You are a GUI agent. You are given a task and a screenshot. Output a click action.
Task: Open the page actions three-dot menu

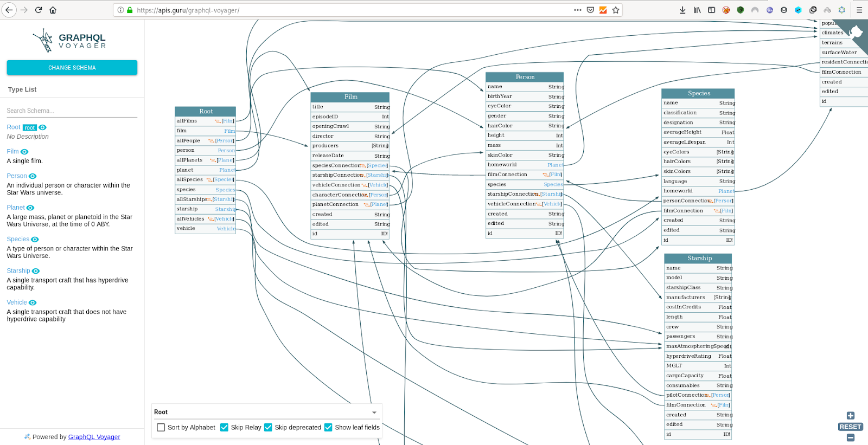578,10
